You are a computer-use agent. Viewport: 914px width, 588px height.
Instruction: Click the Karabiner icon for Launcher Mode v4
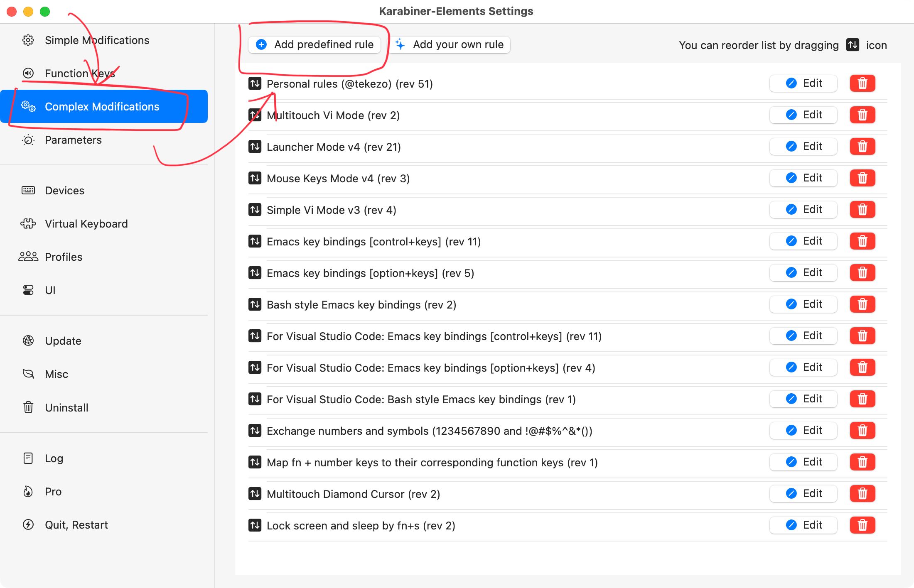[256, 147]
